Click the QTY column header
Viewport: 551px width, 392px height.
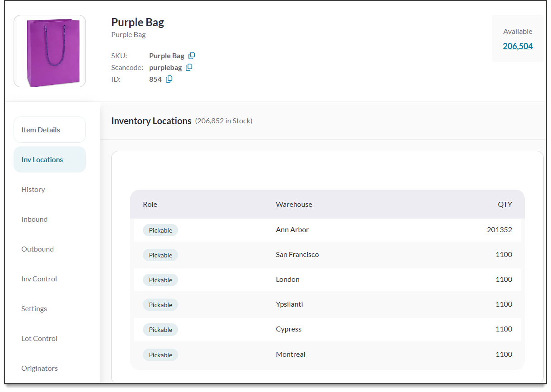[x=504, y=204]
